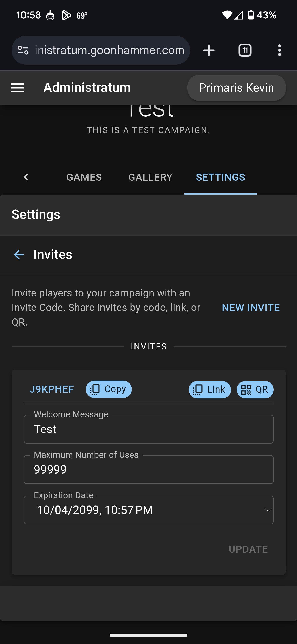
Task: Switch to the Gallery tab
Action: [150, 177]
